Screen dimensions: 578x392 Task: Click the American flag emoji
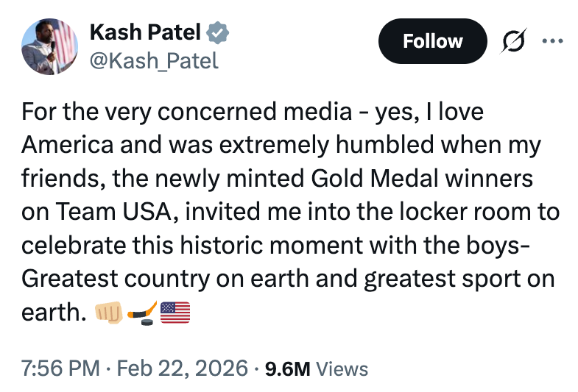(175, 313)
